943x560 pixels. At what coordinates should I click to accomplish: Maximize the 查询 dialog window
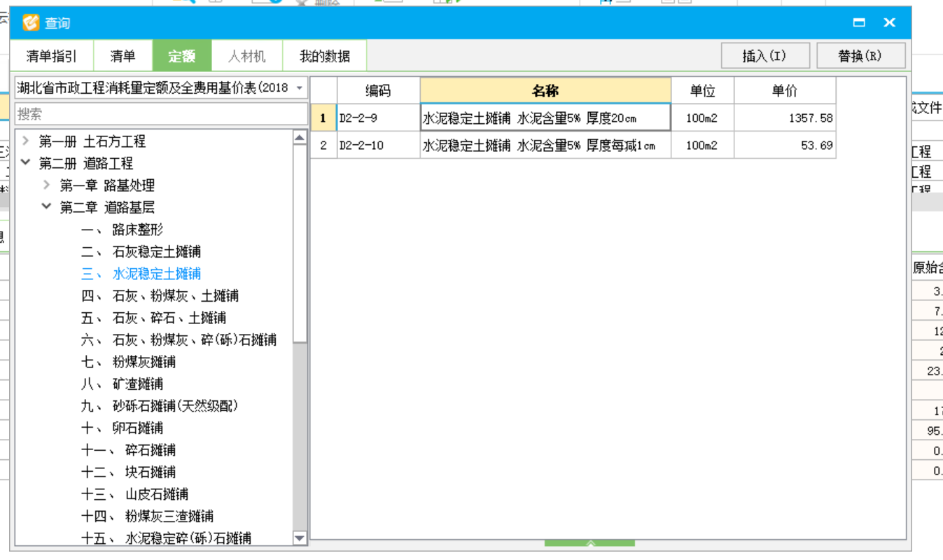click(859, 22)
